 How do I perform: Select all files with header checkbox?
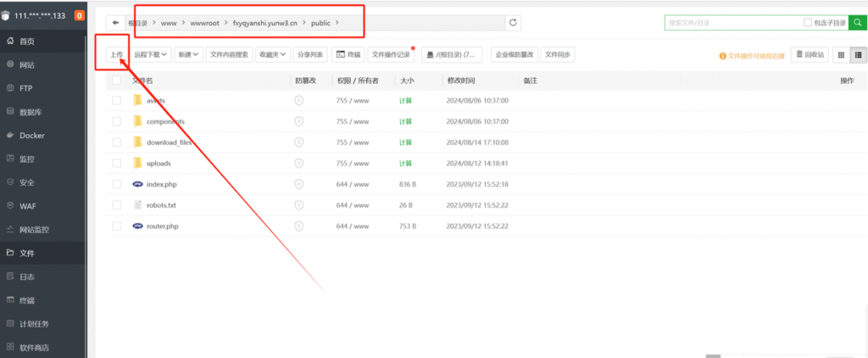116,81
